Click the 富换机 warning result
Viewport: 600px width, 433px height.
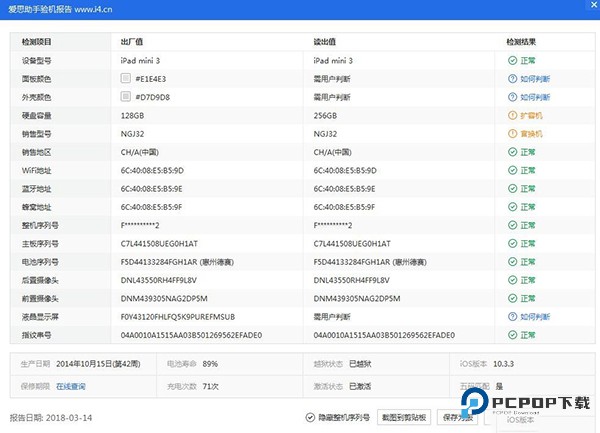[x=531, y=134]
